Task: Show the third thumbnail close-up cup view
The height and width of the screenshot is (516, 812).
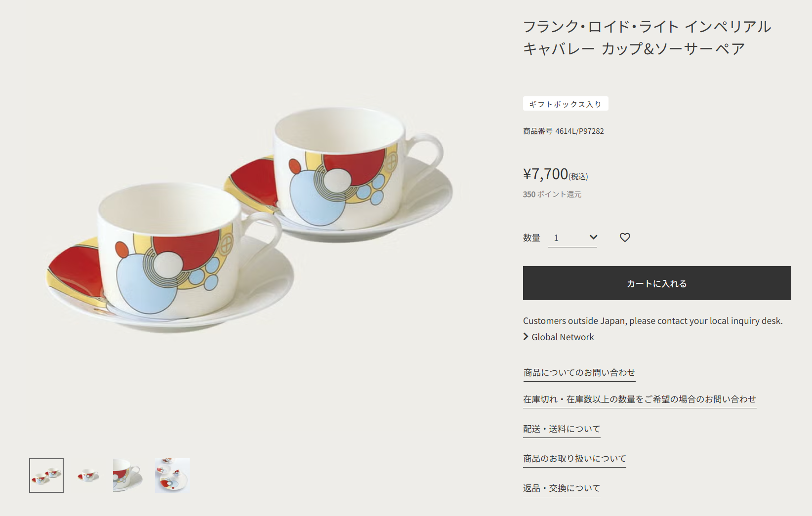Action: coord(130,476)
